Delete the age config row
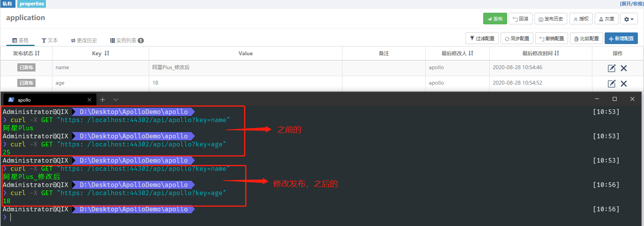Screen dimensions: 644x226 point(624,83)
